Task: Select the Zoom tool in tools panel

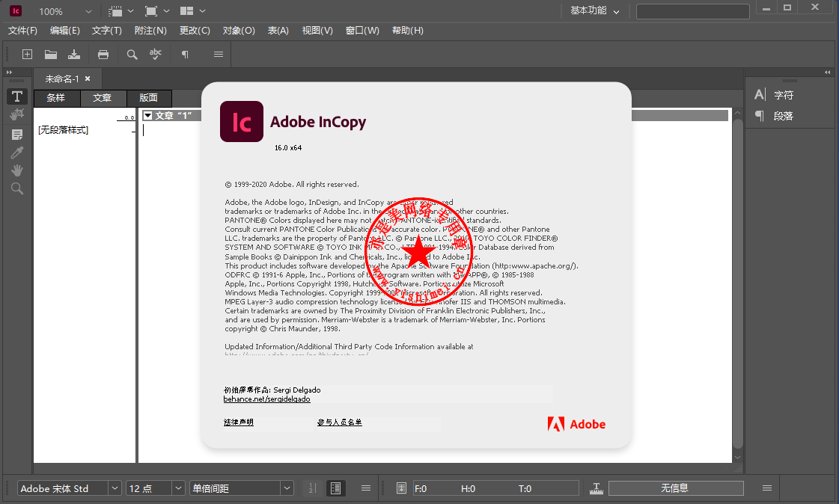Action: (x=17, y=188)
